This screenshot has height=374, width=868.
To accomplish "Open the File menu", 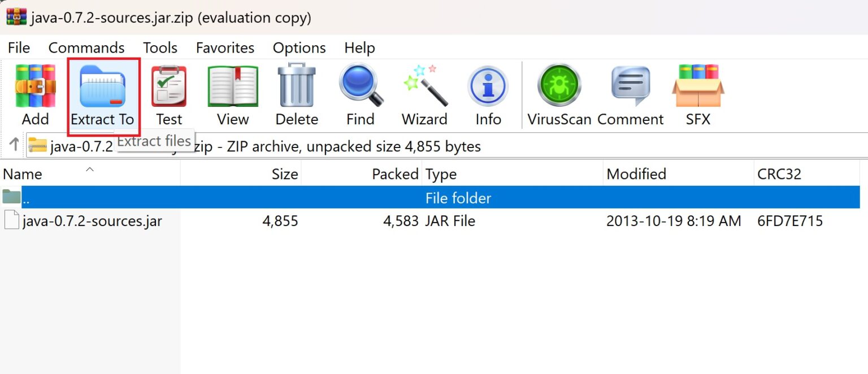I will 19,48.
